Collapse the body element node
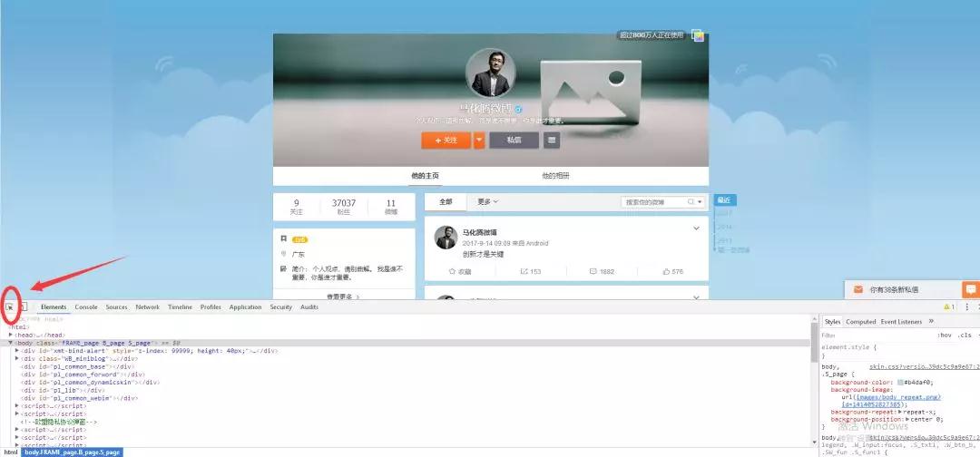This screenshot has width=980, height=457. tap(11, 343)
